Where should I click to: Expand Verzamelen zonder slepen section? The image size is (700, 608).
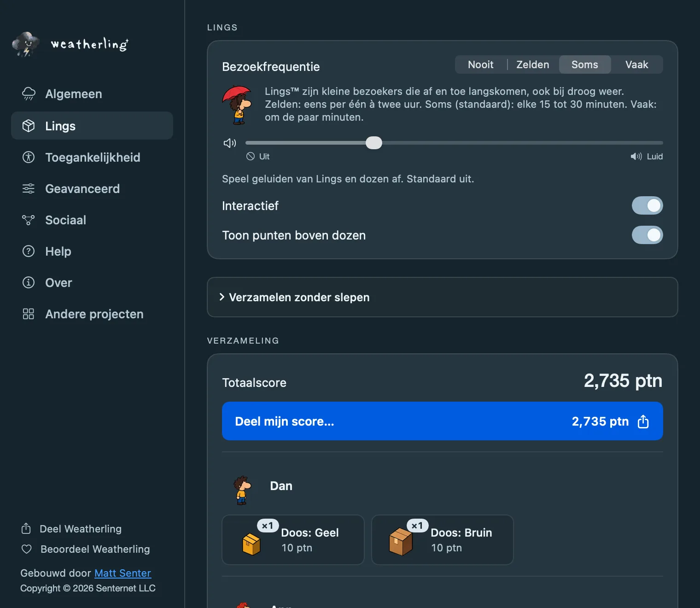point(442,297)
